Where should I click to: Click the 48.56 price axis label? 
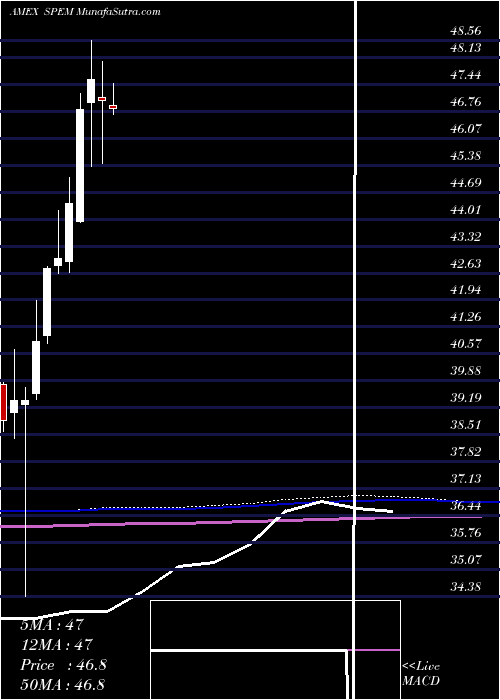(466, 31)
